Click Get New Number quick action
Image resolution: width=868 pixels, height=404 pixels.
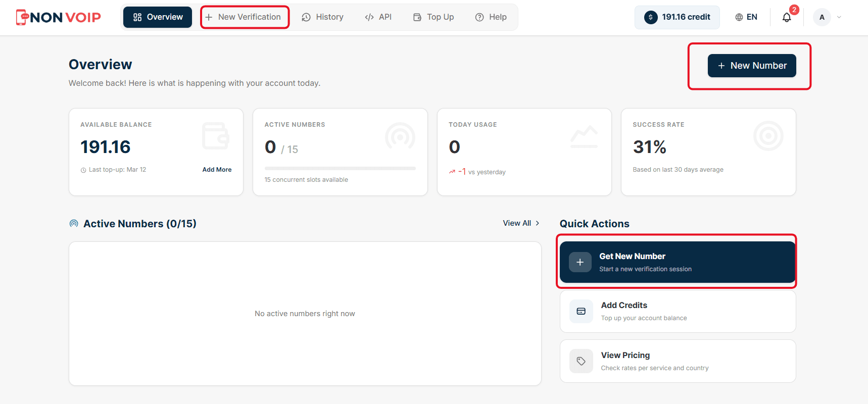point(678,262)
